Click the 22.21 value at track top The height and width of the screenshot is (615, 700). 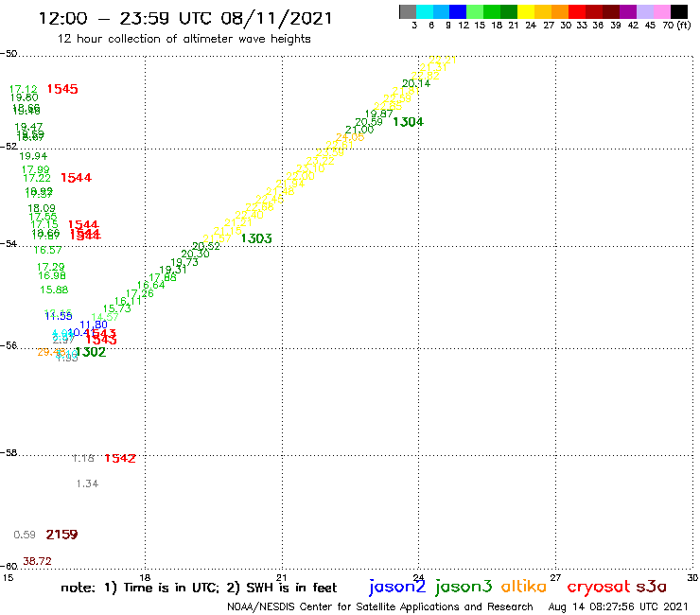tap(443, 60)
